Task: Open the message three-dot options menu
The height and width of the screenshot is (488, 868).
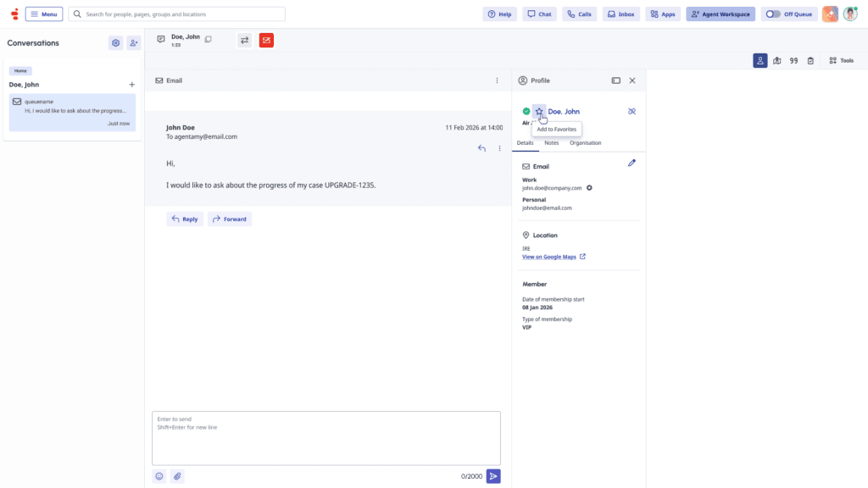Action: tap(499, 148)
